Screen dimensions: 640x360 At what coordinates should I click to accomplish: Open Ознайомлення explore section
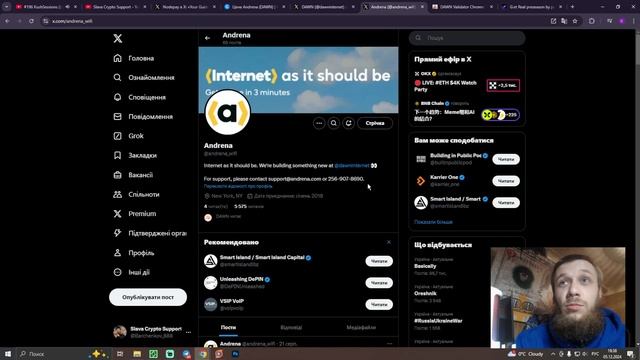(144, 78)
